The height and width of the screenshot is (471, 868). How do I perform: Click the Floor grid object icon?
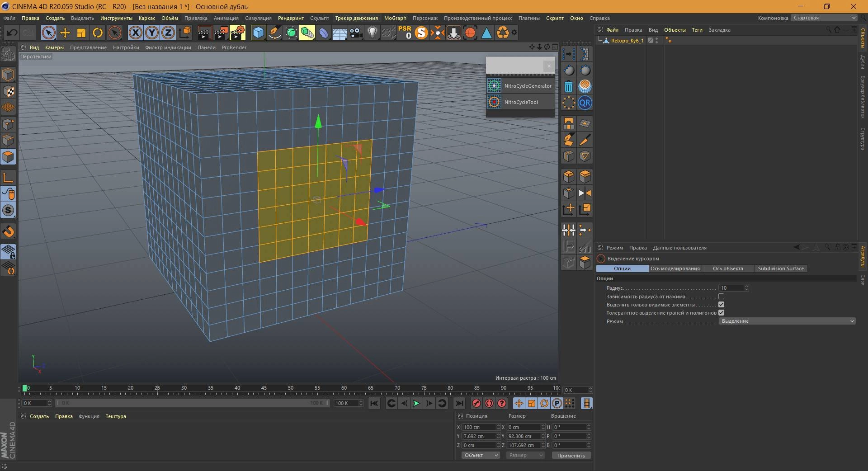pyautogui.click(x=340, y=33)
